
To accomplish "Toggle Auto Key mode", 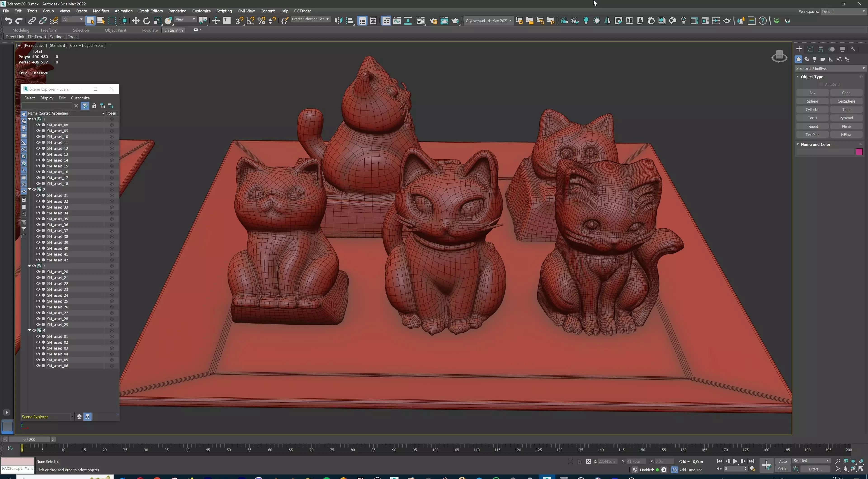I will click(783, 461).
